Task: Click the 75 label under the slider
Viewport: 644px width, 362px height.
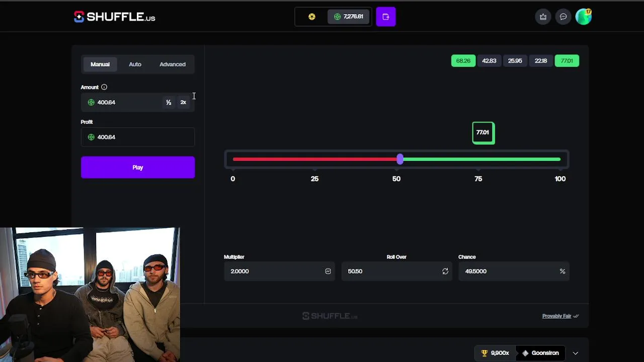Action: 478,178
